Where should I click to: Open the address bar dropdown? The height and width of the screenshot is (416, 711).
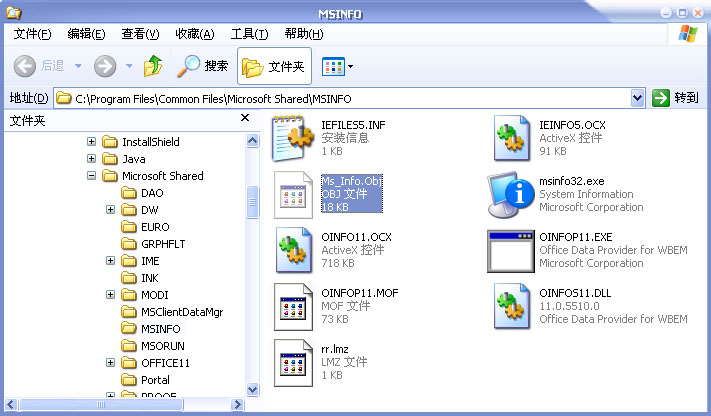(x=637, y=98)
